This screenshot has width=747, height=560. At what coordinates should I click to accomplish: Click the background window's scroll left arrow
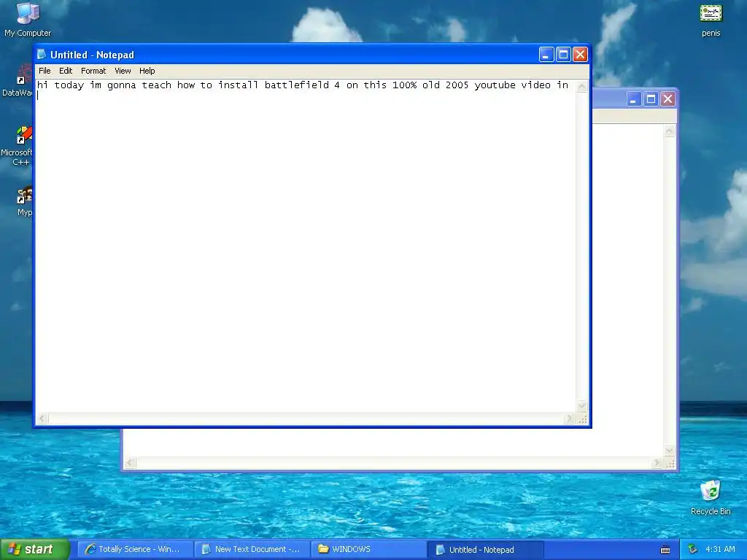(x=130, y=463)
